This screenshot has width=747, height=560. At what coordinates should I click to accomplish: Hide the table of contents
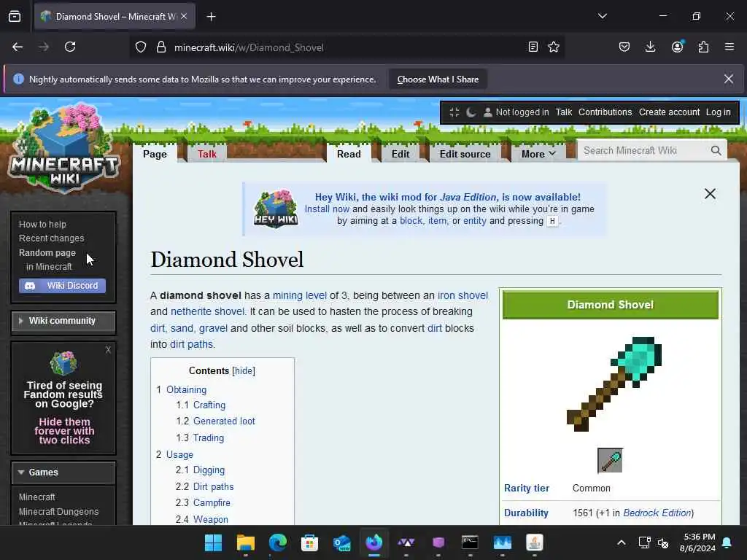(x=244, y=370)
